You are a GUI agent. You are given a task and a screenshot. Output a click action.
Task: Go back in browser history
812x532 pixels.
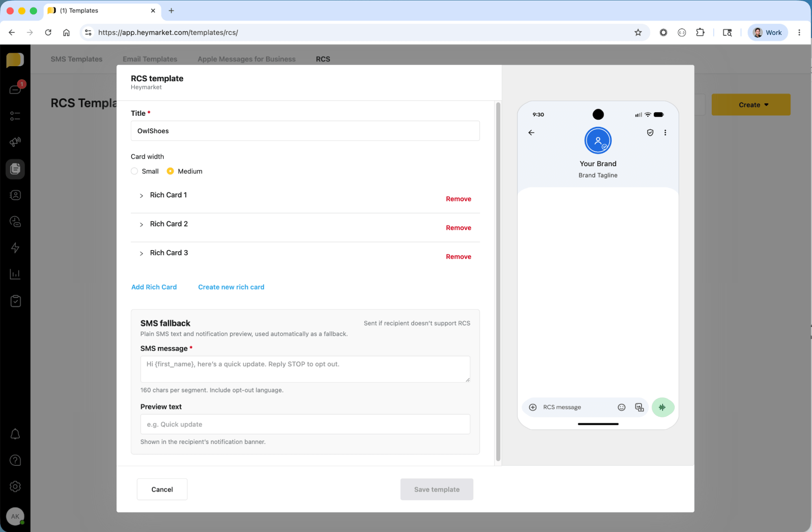click(12, 32)
